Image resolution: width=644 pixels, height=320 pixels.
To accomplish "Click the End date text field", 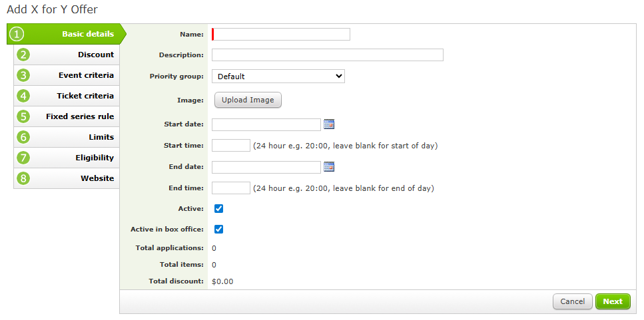I will pos(266,167).
